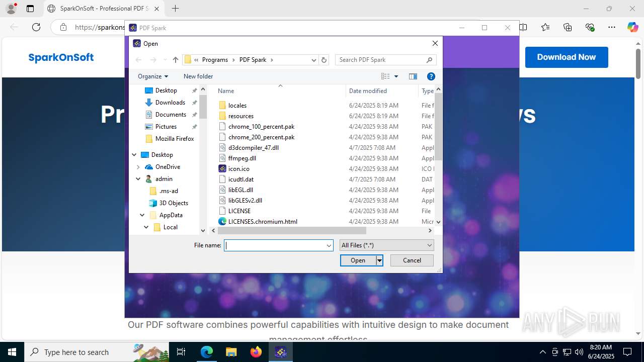Select 3D Objects in navigation tree
Image resolution: width=644 pixels, height=362 pixels.
point(174,203)
